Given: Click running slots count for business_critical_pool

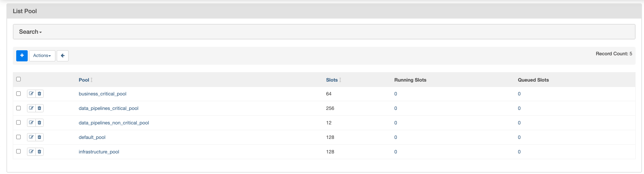Looking at the screenshot, I should (x=396, y=94).
